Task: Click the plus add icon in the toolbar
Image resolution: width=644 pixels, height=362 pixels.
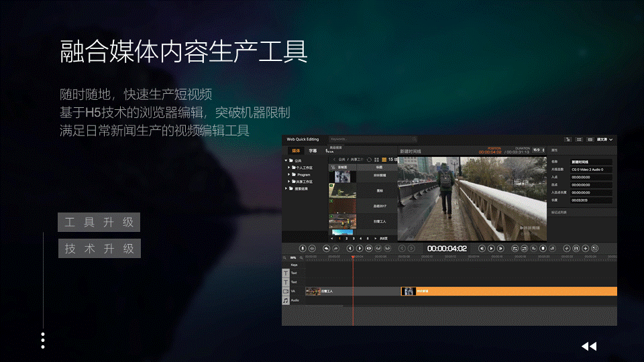Action: (x=585, y=248)
